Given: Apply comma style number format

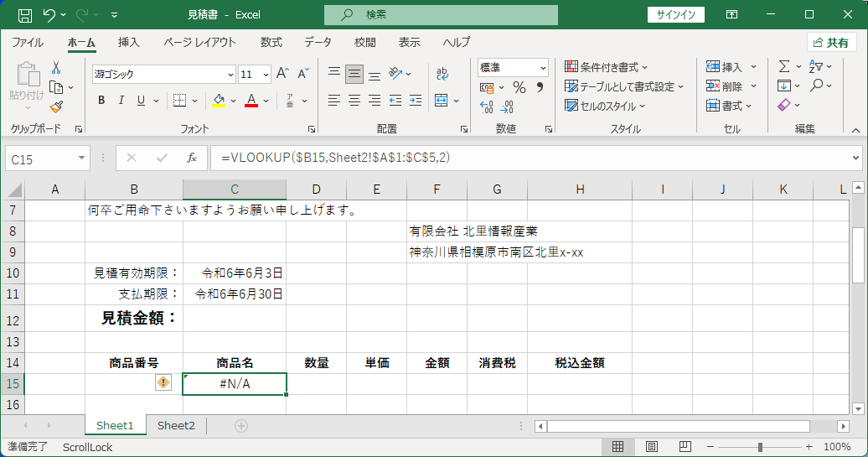Looking at the screenshot, I should tap(540, 87).
